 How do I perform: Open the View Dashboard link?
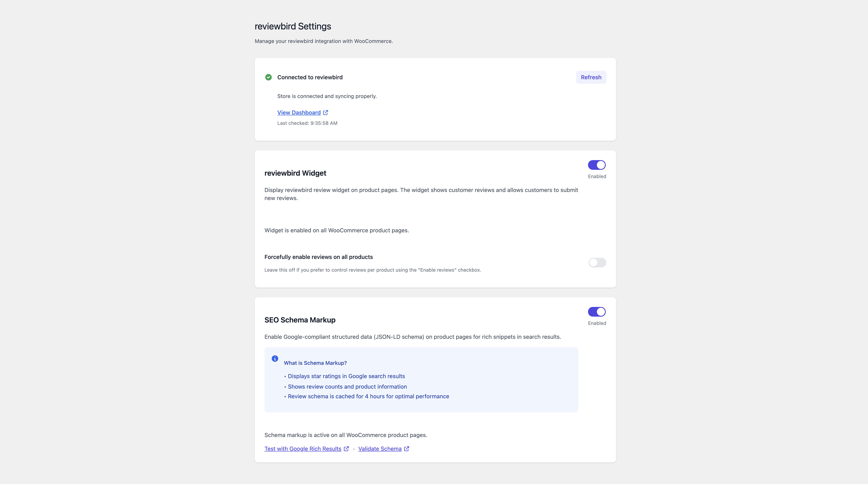[299, 113]
